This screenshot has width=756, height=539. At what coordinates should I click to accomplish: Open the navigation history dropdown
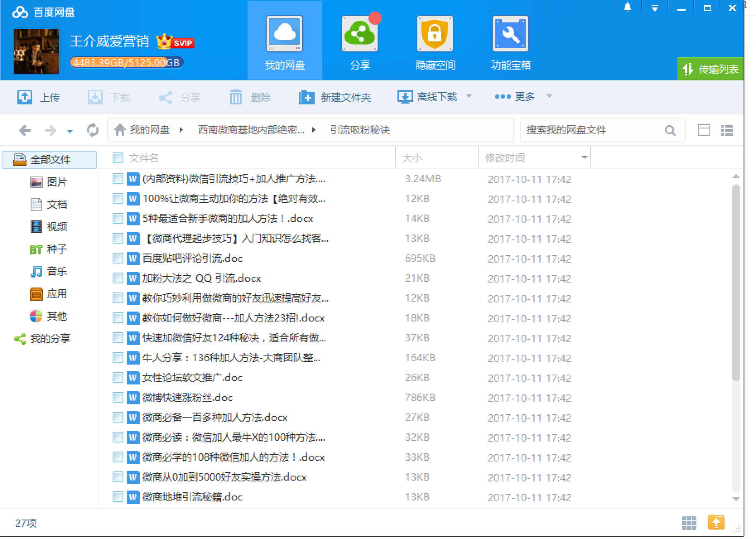pos(70,132)
